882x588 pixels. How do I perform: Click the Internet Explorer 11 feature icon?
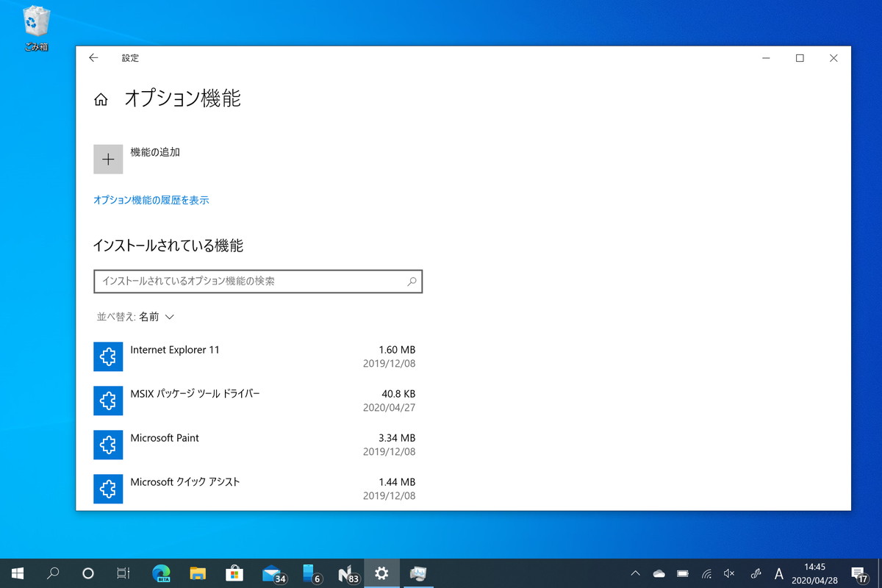(108, 356)
